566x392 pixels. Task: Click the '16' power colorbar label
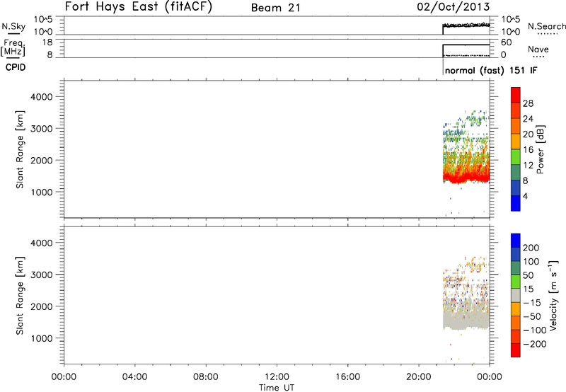coord(528,150)
